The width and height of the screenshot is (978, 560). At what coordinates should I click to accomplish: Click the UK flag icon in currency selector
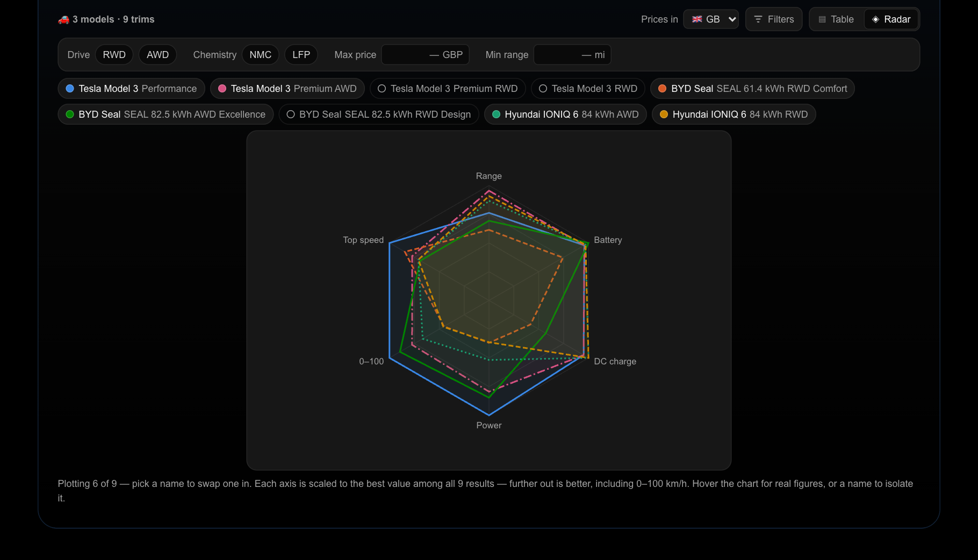coord(697,19)
